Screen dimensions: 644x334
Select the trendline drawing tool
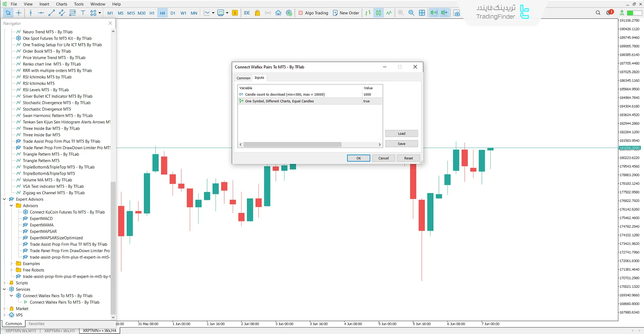[x=51, y=13]
